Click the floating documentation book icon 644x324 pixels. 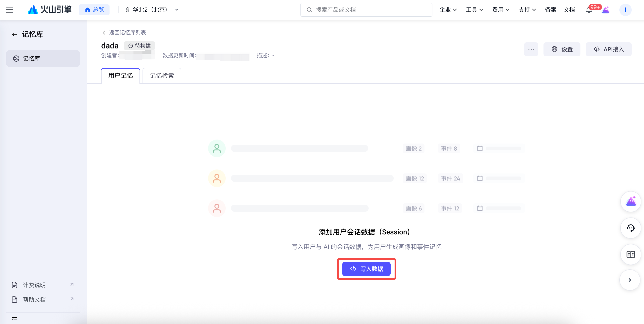point(631,254)
